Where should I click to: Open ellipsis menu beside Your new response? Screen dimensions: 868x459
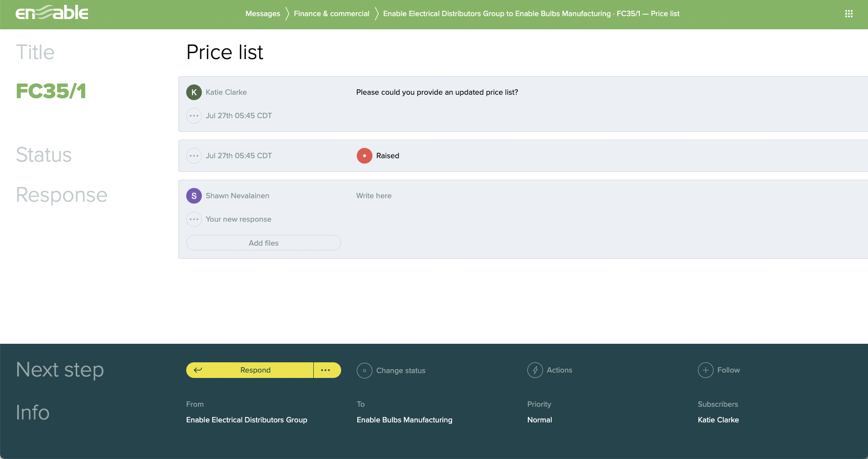[194, 219]
